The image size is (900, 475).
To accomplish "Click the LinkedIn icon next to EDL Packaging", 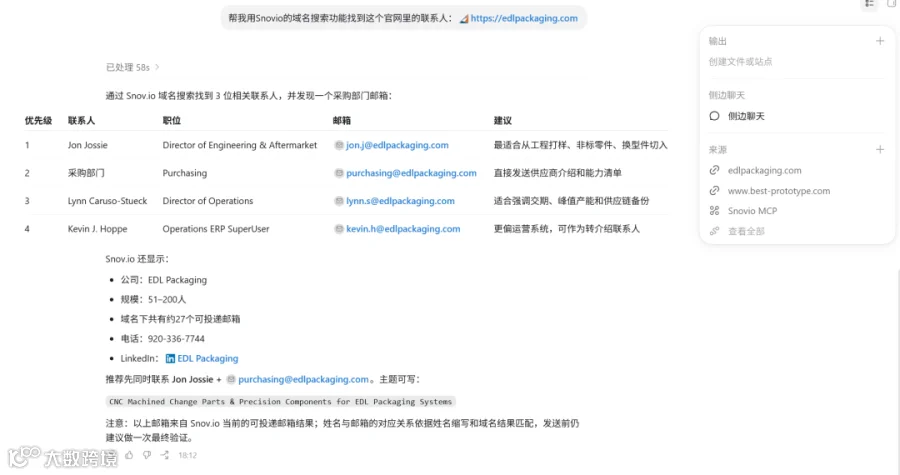I will click(170, 359).
